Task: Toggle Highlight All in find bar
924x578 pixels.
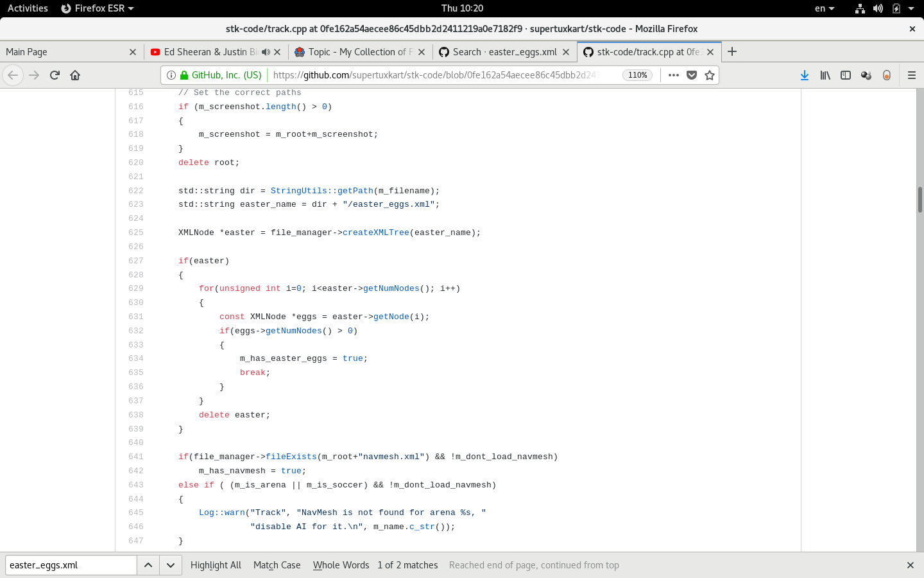Action: point(216,565)
